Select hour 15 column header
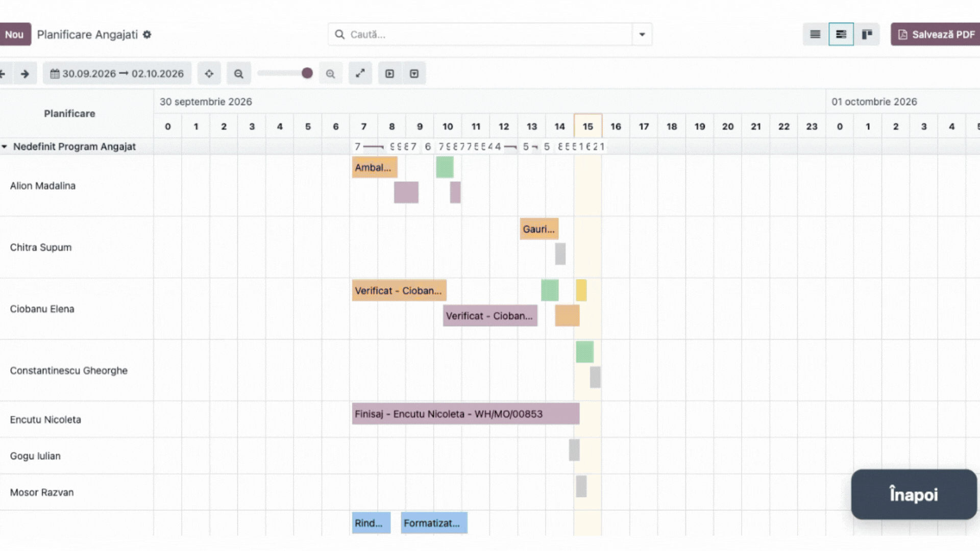This screenshot has height=551, width=980. click(x=588, y=126)
